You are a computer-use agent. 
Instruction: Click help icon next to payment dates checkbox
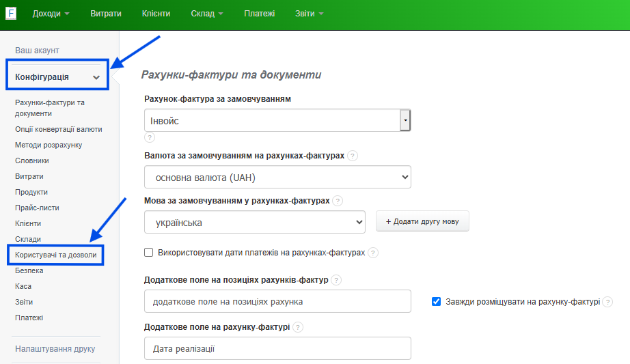[x=373, y=253]
